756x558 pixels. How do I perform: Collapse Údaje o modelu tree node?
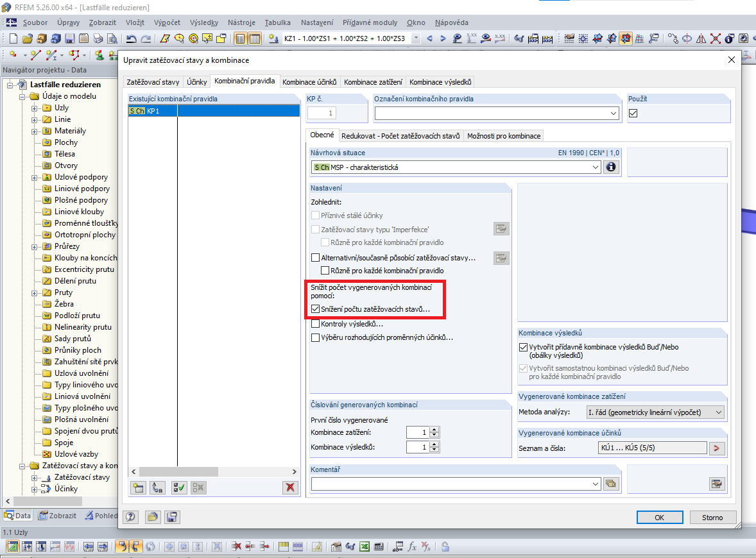(22, 97)
